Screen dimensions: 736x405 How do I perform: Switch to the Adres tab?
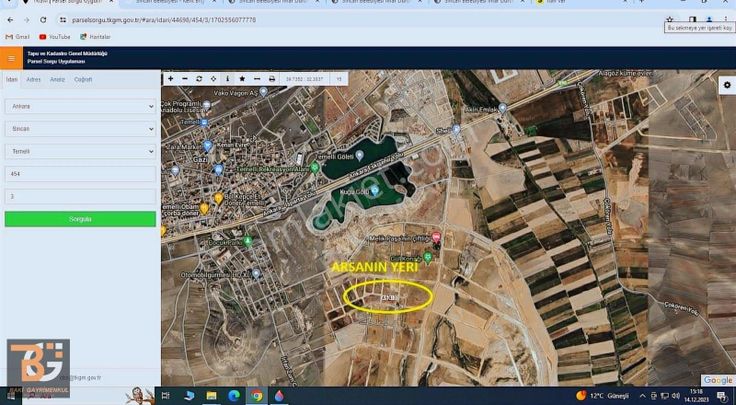coord(33,79)
